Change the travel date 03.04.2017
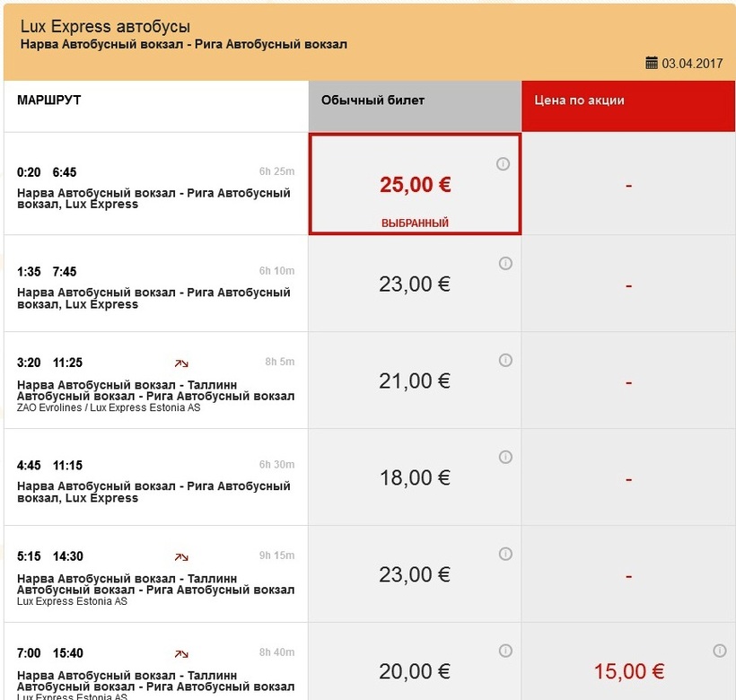This screenshot has height=700, width=736. pos(692,64)
